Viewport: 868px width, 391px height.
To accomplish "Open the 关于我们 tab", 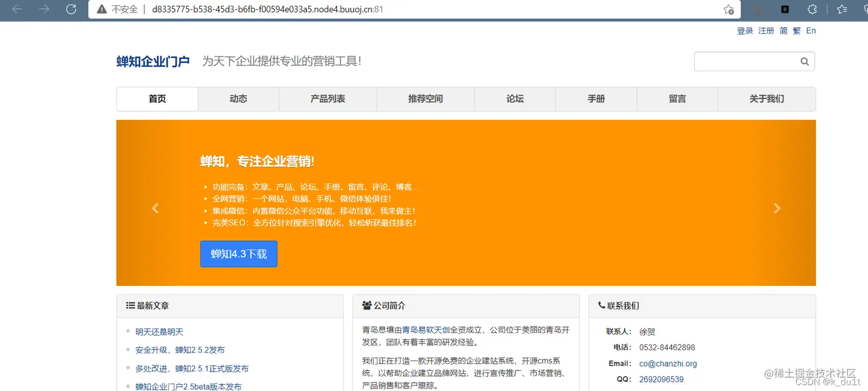I will point(766,99).
